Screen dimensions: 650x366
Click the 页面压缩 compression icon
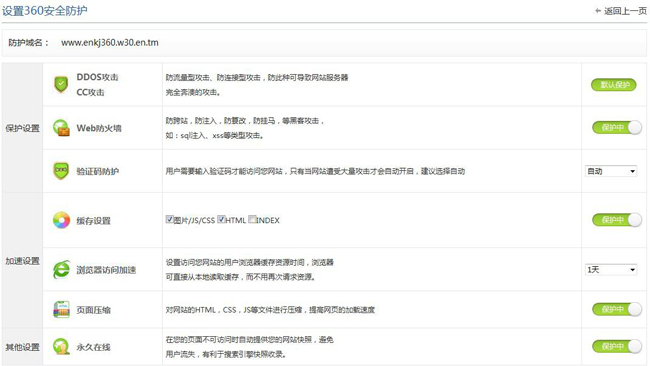point(61,310)
